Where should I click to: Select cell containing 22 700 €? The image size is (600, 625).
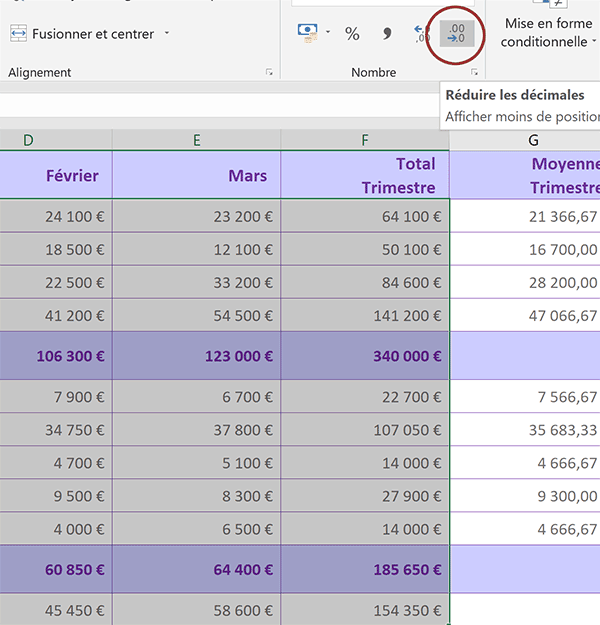pyautogui.click(x=365, y=397)
